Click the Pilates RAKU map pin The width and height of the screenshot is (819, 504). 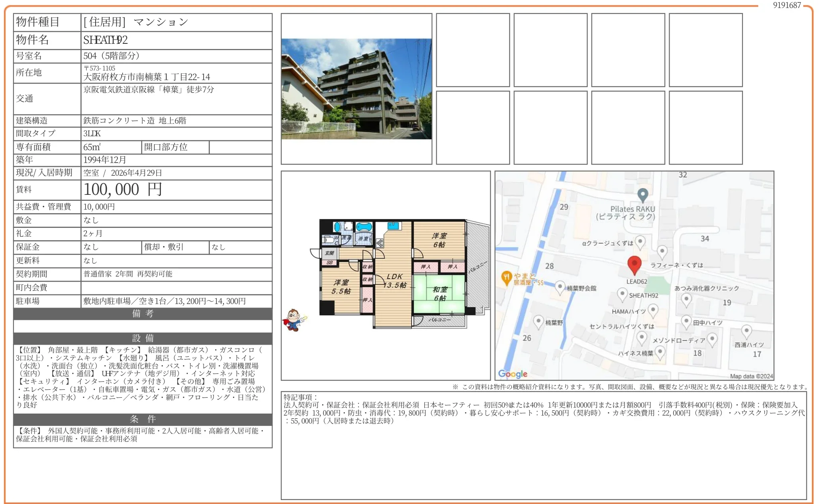(x=642, y=195)
